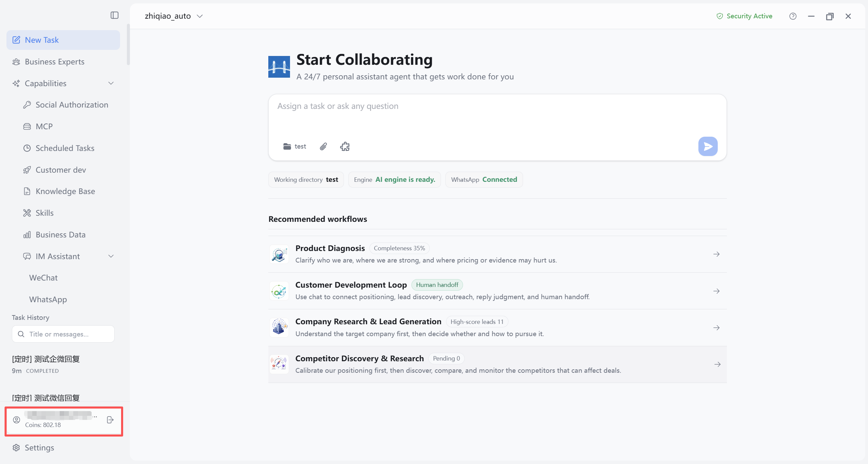Click WhatsApp Connected chip
The width and height of the screenshot is (868, 464).
[x=484, y=179]
